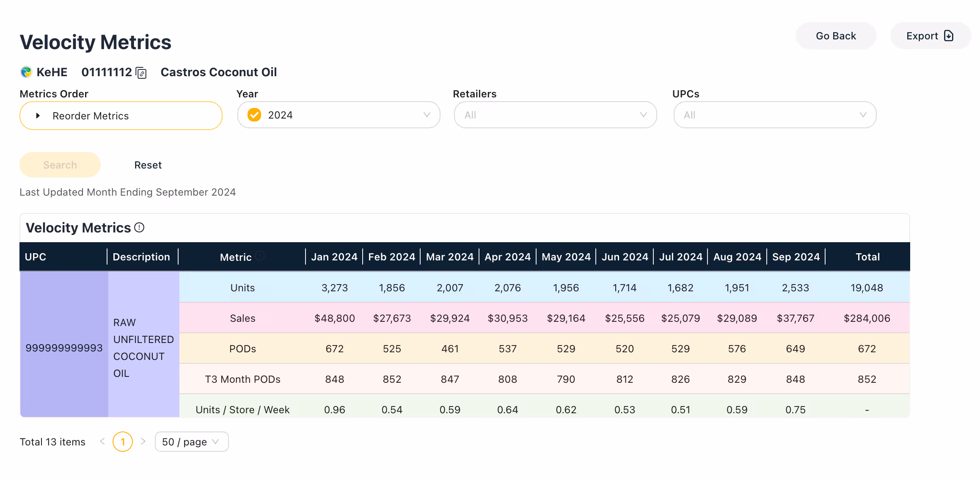Go to next page arrow
The height and width of the screenshot is (481, 980).
pos(143,442)
